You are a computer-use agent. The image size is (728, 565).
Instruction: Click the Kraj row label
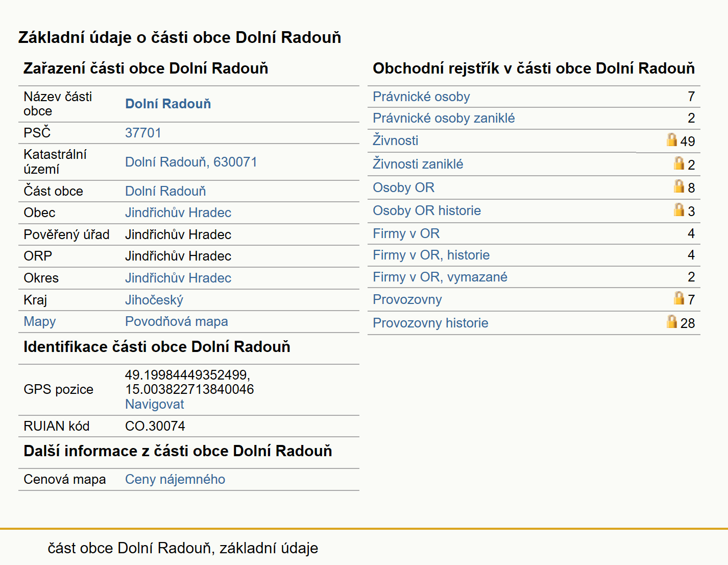click(35, 300)
